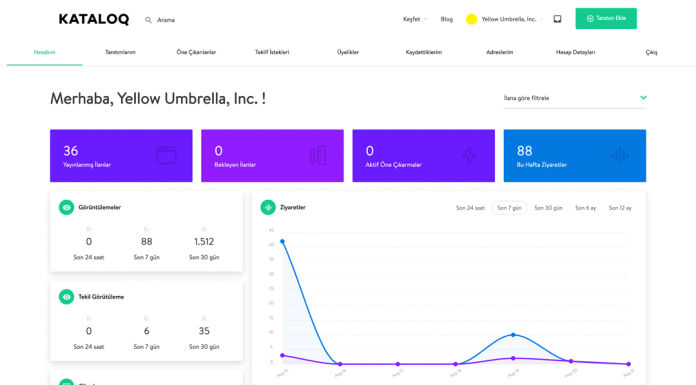Screen dimensions: 696x385
Task: Click the yellow Yellow Umbrella avatar circle
Action: tap(471, 19)
